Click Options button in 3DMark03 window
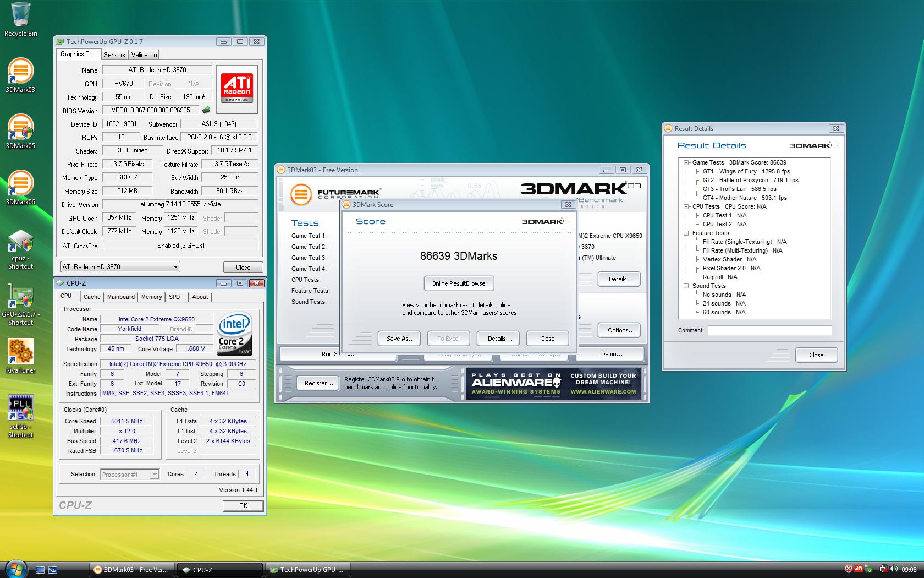 tap(620, 330)
